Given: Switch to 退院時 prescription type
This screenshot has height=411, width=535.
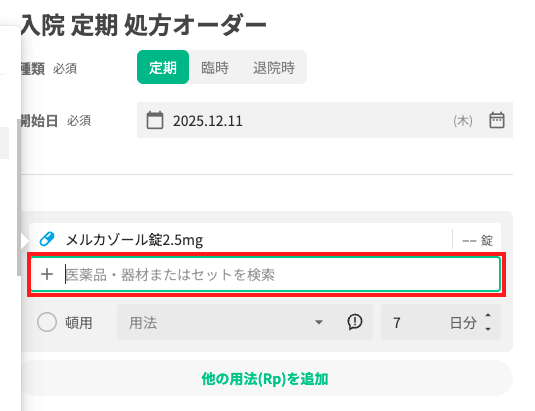Looking at the screenshot, I should coord(274,68).
